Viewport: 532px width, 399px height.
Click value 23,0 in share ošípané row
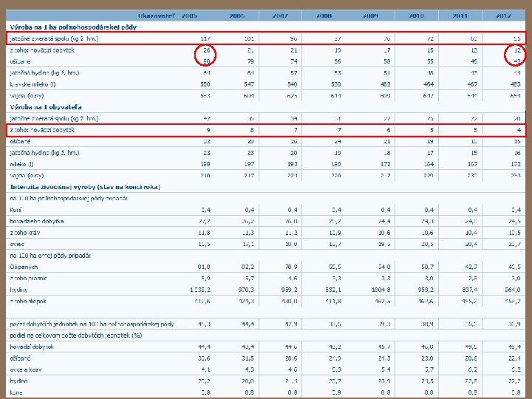tap(428, 358)
